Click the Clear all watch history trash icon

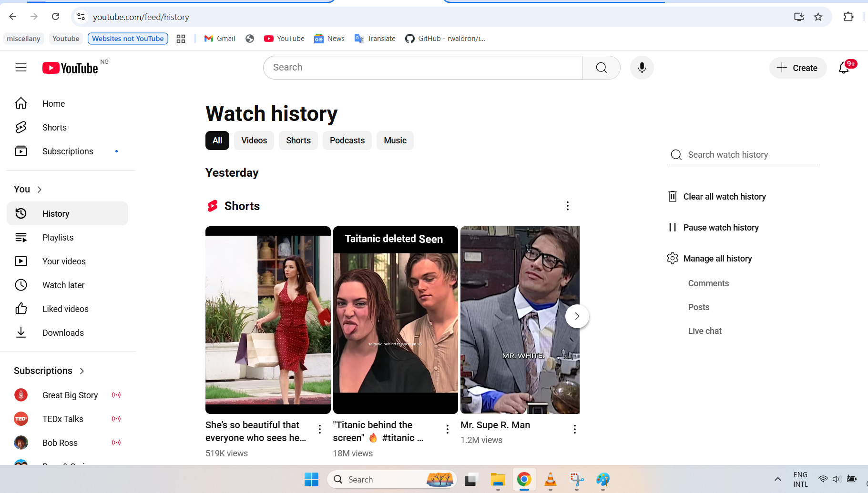coord(673,196)
